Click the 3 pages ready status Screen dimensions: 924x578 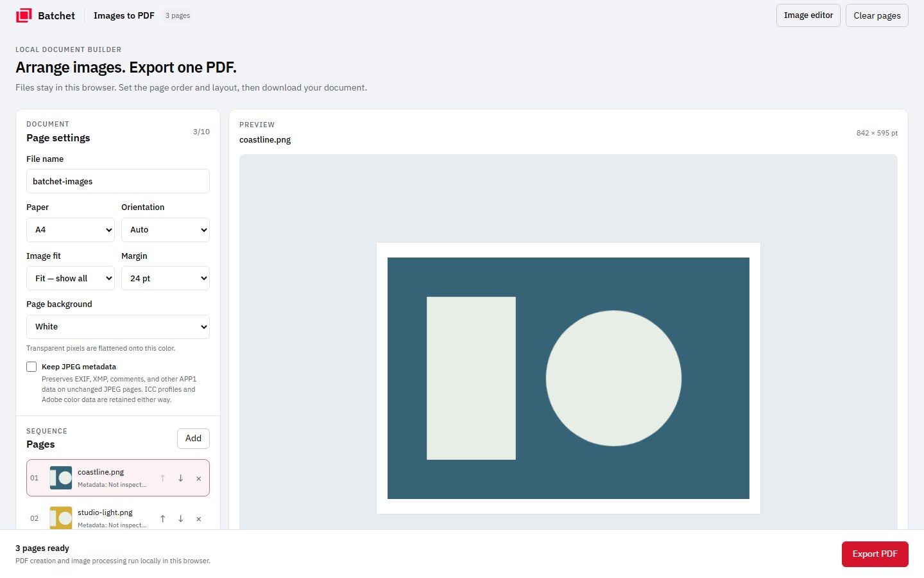(42, 548)
